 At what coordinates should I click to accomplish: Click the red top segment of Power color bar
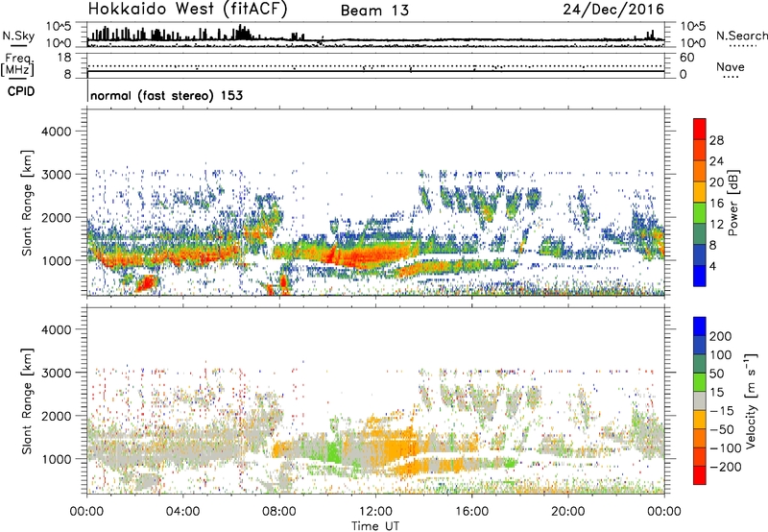(700, 130)
